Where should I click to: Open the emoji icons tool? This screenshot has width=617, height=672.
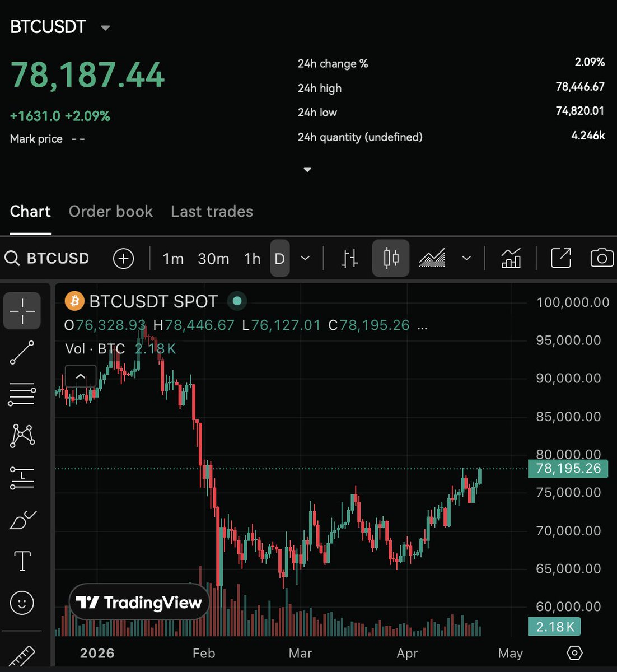22,603
